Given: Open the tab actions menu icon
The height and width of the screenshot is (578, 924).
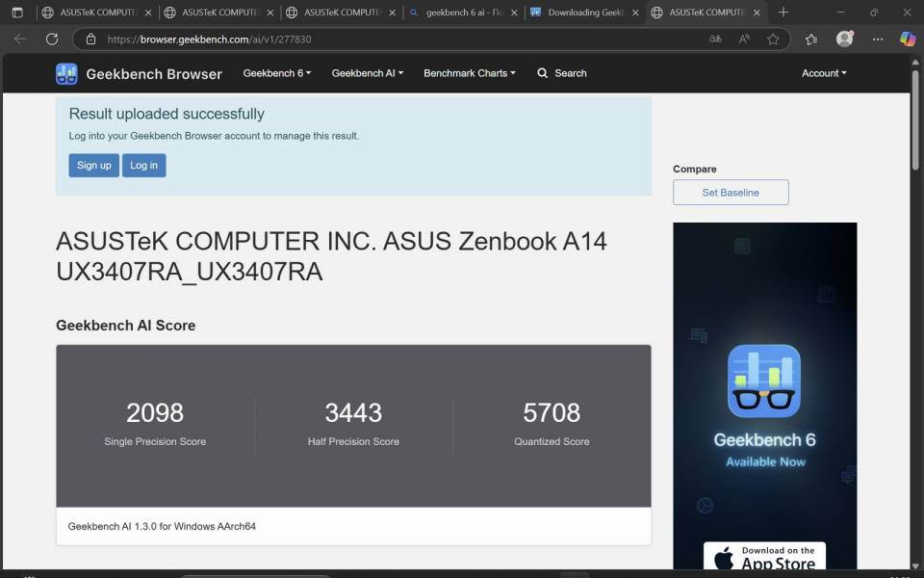Looking at the screenshot, I should [17, 13].
